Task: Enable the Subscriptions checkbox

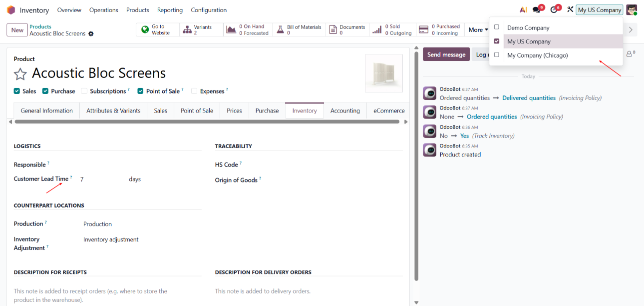Action: pyautogui.click(x=84, y=91)
